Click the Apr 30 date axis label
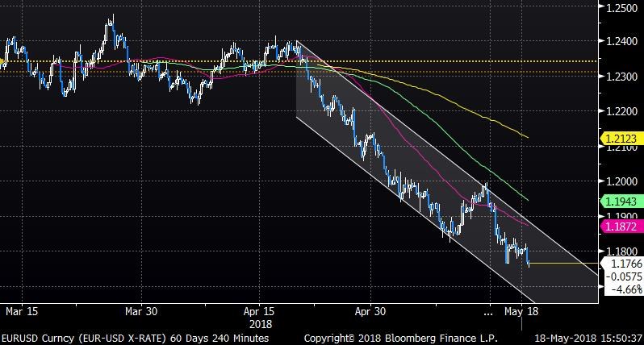Screen dimensions: 644x345 click(370, 311)
